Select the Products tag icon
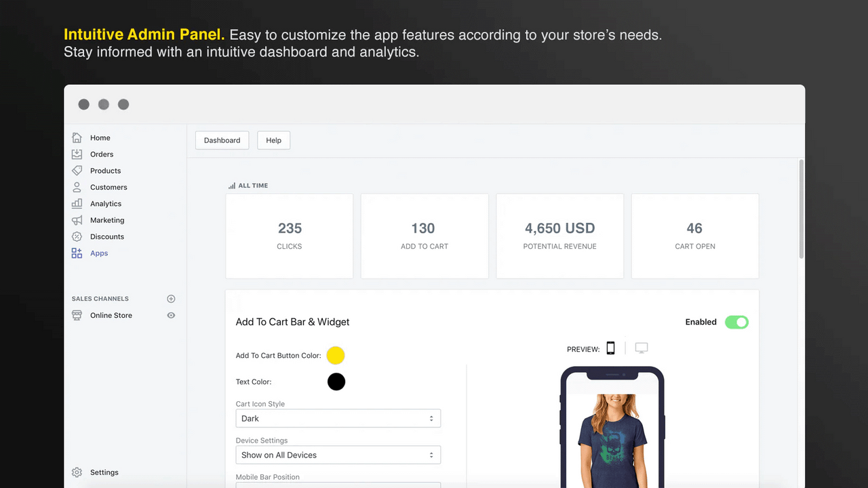Image resolution: width=868 pixels, height=488 pixels. pyautogui.click(x=78, y=170)
